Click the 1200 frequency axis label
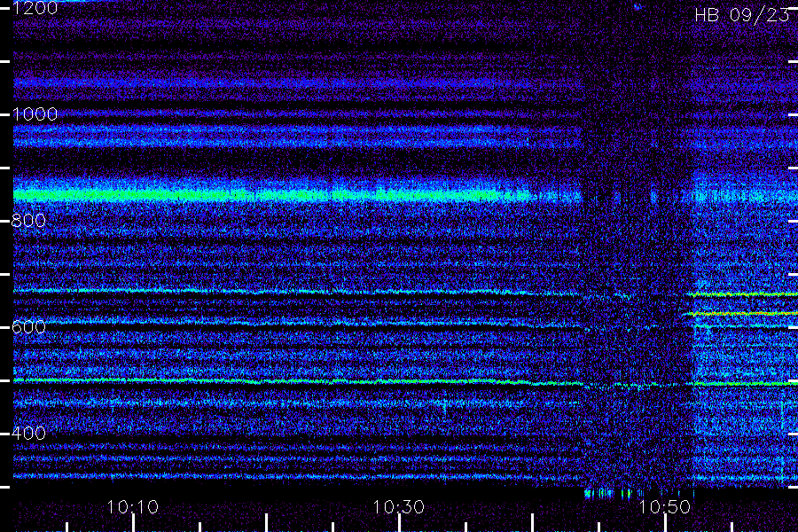Image resolution: width=798 pixels, height=532 pixels. [35, 8]
